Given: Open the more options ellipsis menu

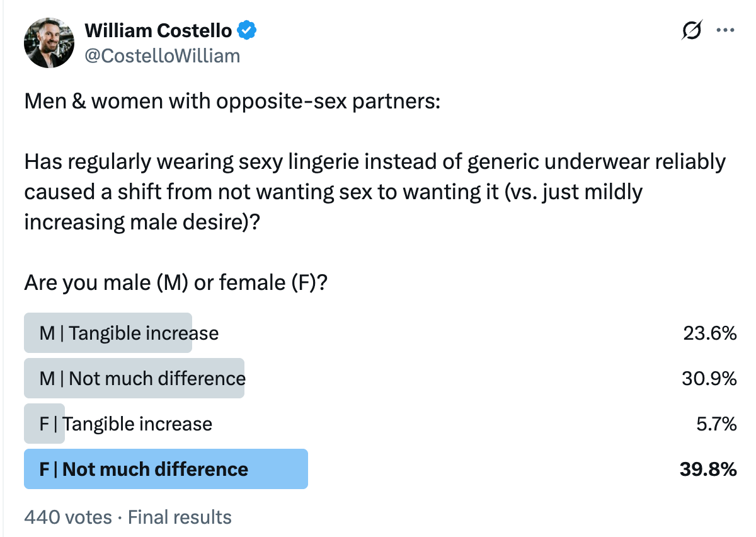Looking at the screenshot, I should click(x=726, y=30).
